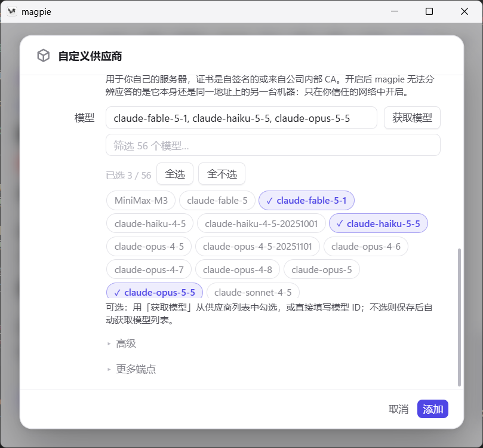Click the 获取模型 fetch models button
The image size is (483, 448).
[412, 118]
